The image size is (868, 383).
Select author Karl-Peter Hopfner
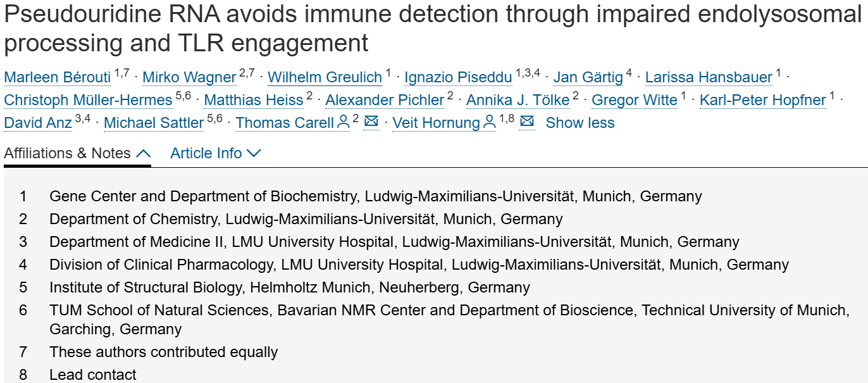762,100
